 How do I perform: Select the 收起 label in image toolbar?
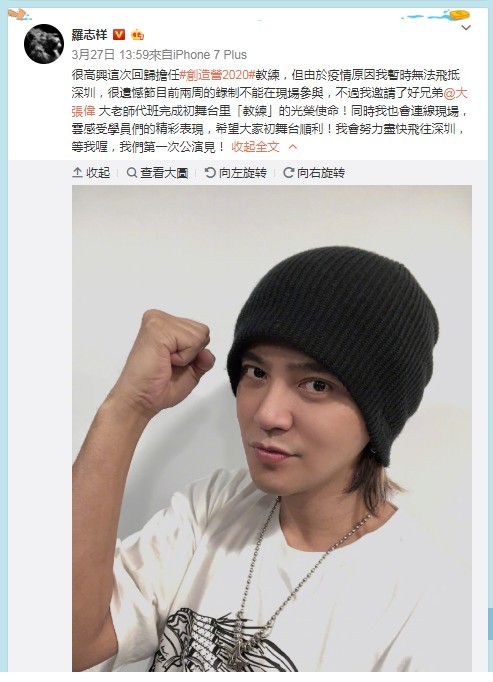point(98,173)
